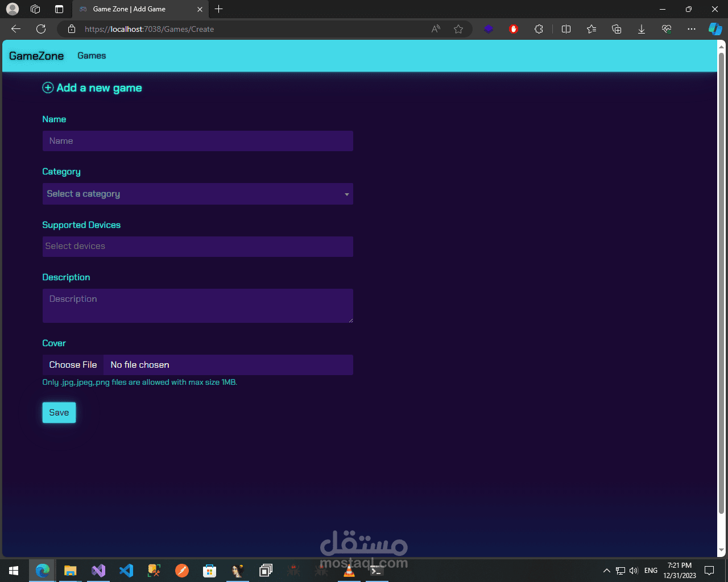Open Visual Studio from the taskbar

click(x=98, y=571)
